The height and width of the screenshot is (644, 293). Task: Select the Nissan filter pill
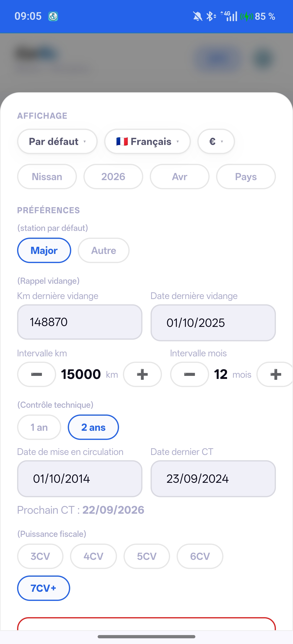[47, 177]
